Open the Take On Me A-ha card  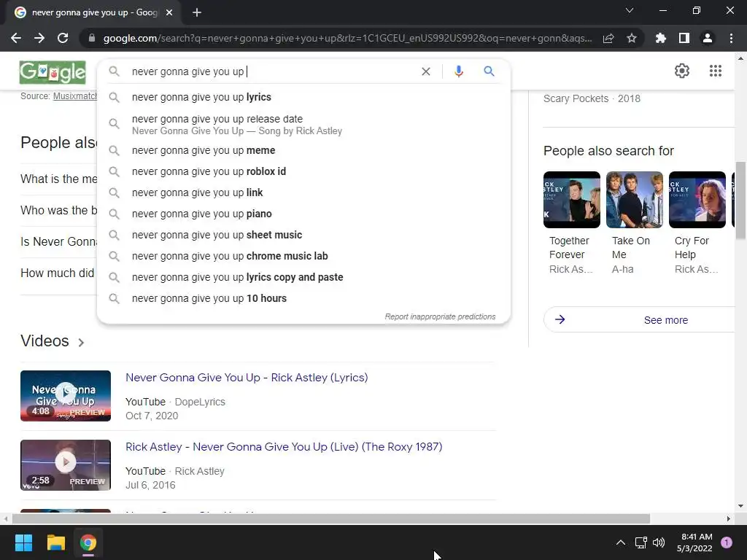[634, 223]
